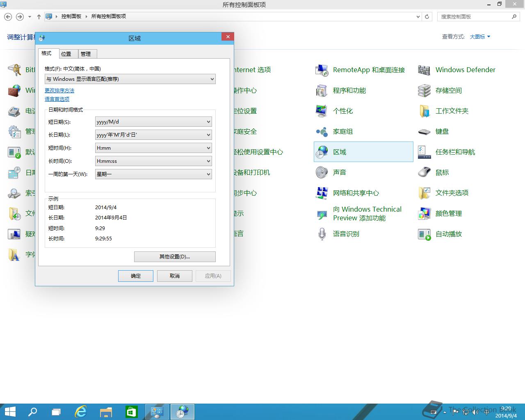Expand the 格式 language dropdown
Viewport: 525px width, 420px height.
click(x=130, y=79)
